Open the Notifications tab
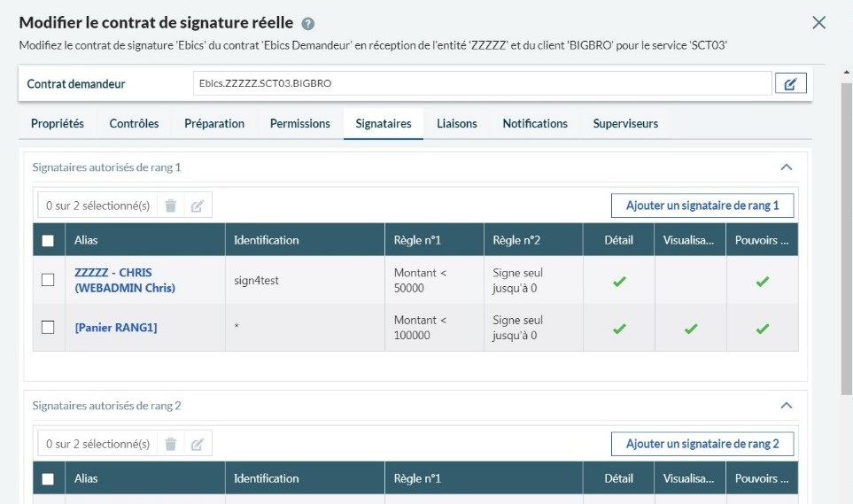 [x=535, y=124]
